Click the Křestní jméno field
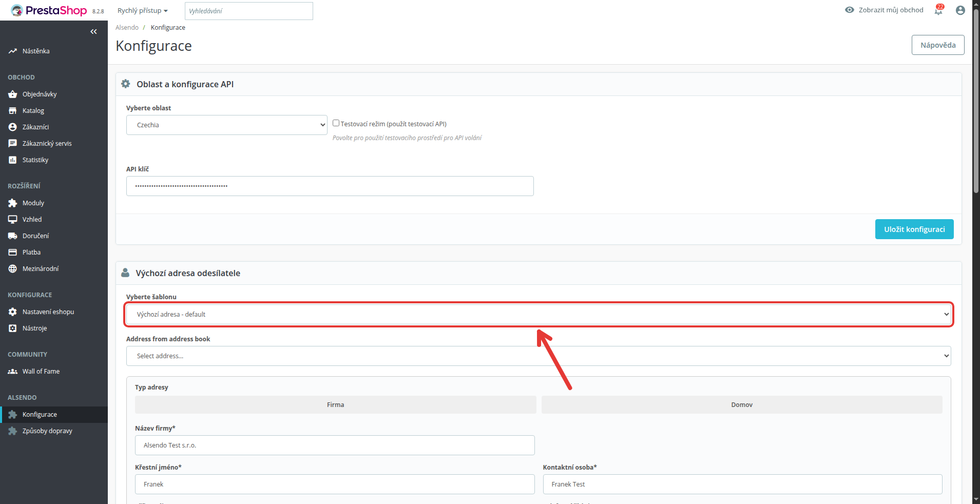 point(335,484)
